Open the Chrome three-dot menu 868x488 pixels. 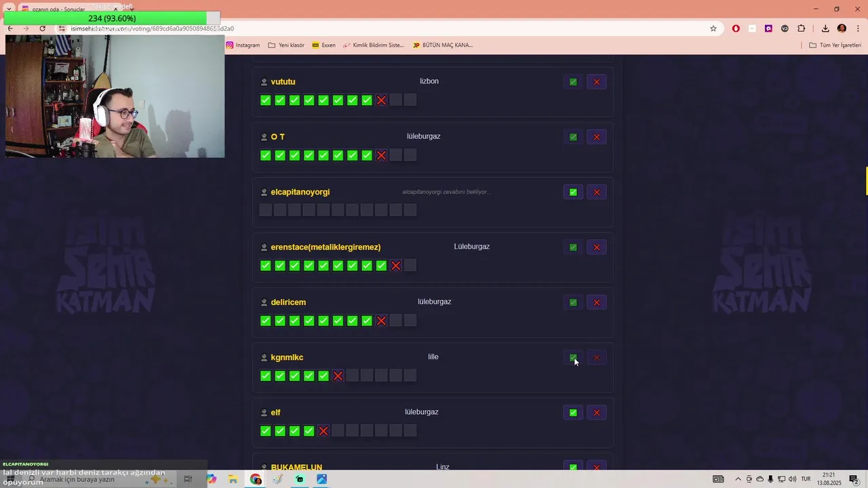click(859, 28)
